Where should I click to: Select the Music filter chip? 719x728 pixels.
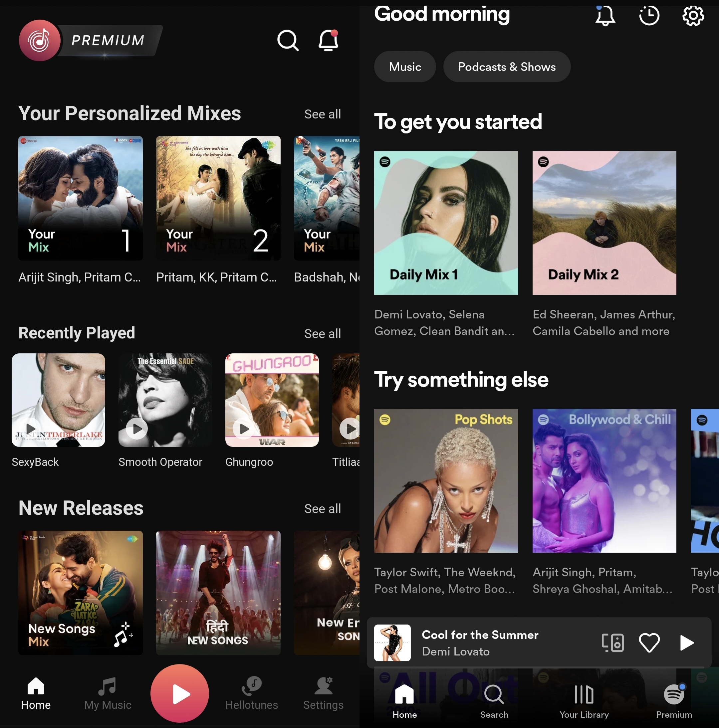pyautogui.click(x=404, y=67)
